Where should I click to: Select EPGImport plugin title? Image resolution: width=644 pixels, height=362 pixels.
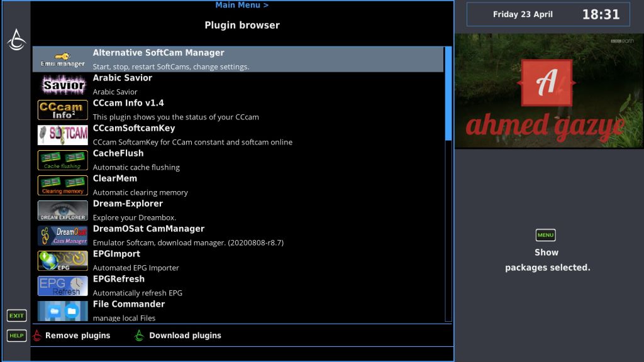click(x=116, y=254)
